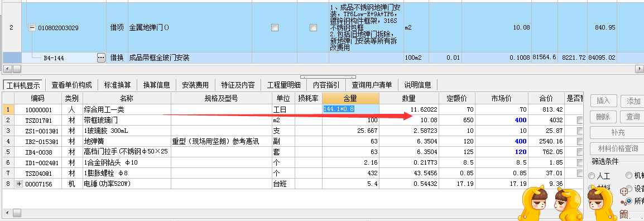This screenshot has height=221, width=644.
Task: Click the 电锤(功率520W) name cell
Action: pyautogui.click(x=127, y=184)
